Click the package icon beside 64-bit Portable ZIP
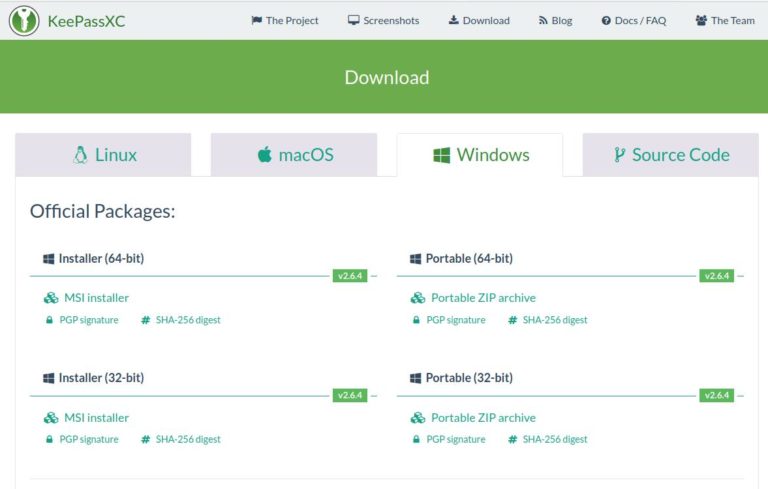 (x=418, y=298)
